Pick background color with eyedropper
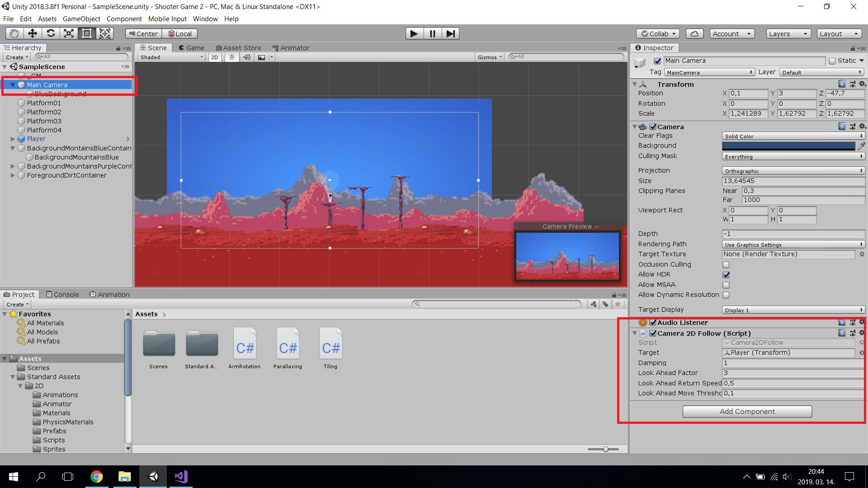This screenshot has width=868, height=488. tap(861, 146)
